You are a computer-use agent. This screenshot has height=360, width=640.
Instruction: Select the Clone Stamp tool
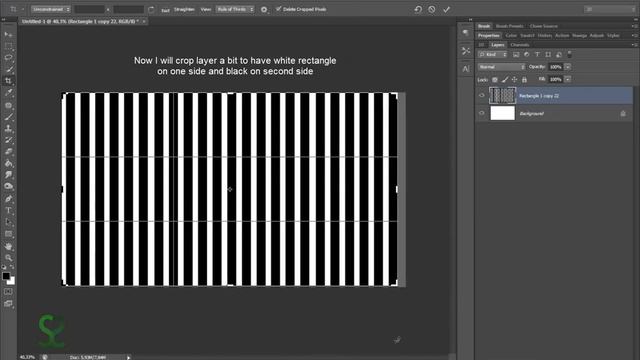pos(8,128)
